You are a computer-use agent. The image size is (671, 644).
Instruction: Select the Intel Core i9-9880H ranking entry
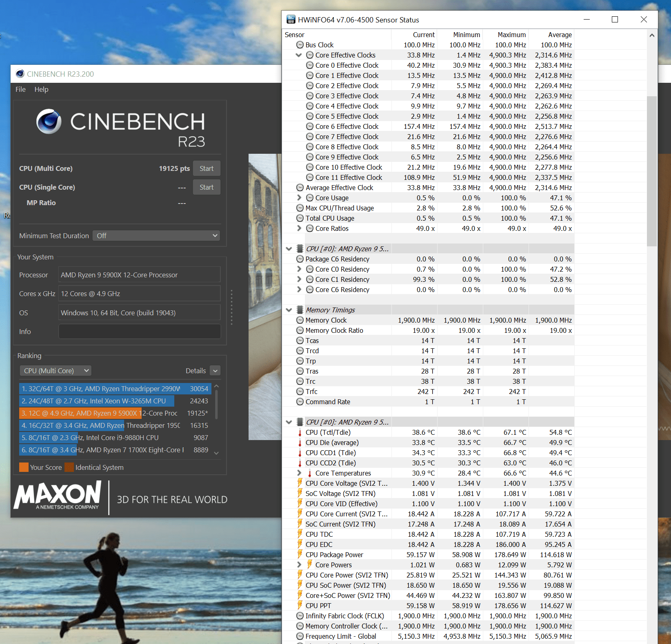point(115,438)
